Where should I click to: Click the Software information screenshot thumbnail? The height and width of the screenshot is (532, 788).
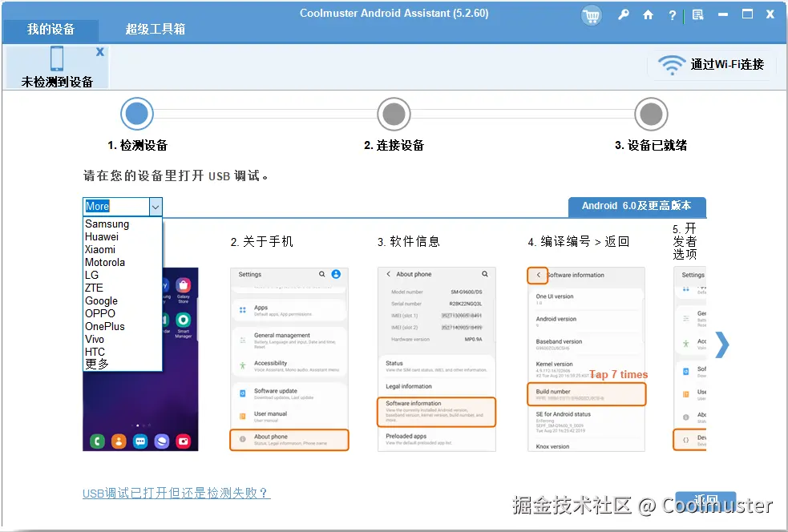[437, 359]
